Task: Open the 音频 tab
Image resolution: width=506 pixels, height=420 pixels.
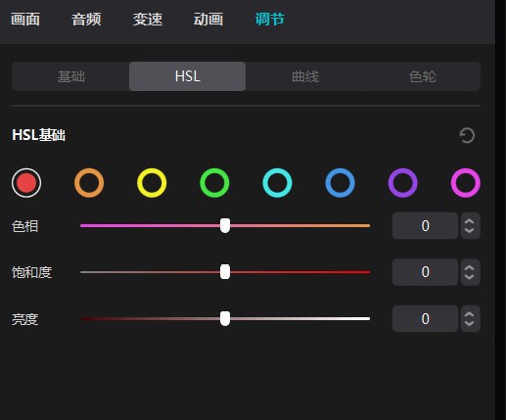Action: (86, 19)
